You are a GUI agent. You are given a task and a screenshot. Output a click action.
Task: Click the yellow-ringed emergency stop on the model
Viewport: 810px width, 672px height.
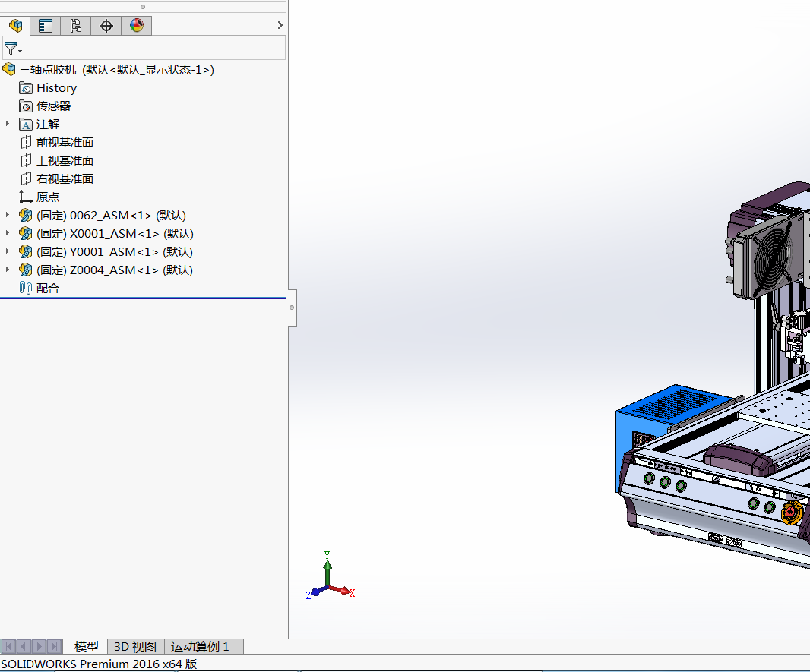(x=791, y=513)
